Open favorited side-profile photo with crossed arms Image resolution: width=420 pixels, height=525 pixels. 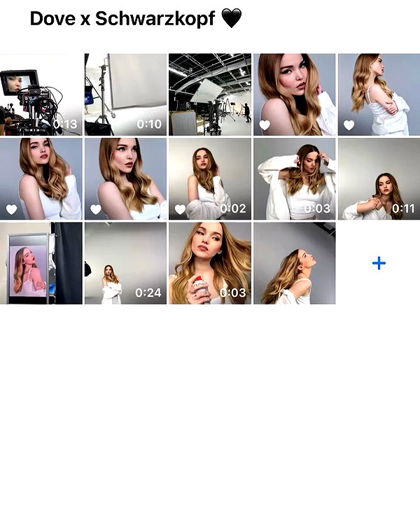point(379,94)
